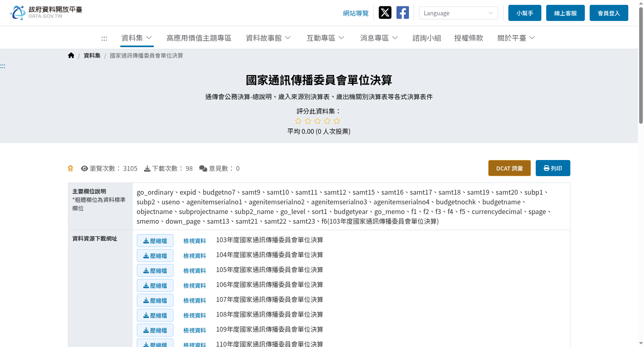This screenshot has height=347, width=644.
Task: Go to home via breadcrumb house icon
Action: 71,56
